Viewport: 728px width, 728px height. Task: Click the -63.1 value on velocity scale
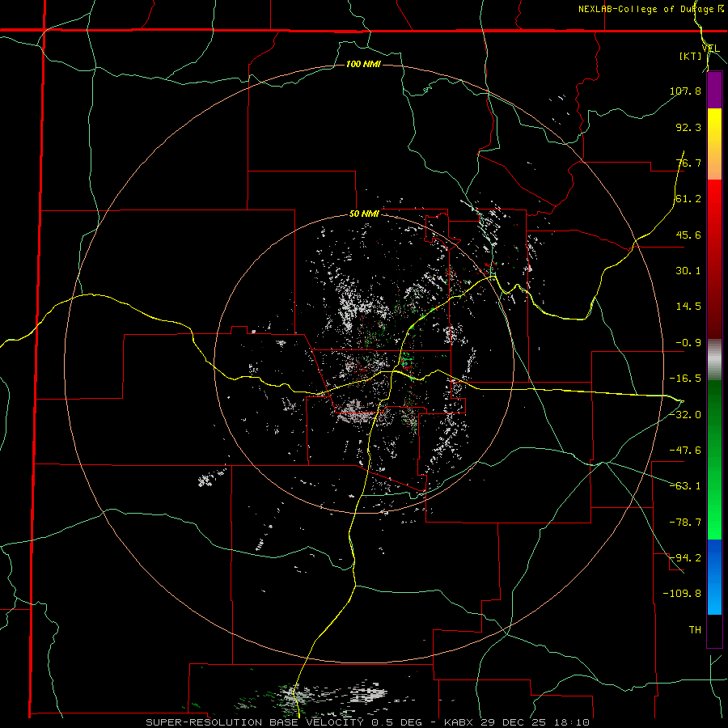[685, 486]
